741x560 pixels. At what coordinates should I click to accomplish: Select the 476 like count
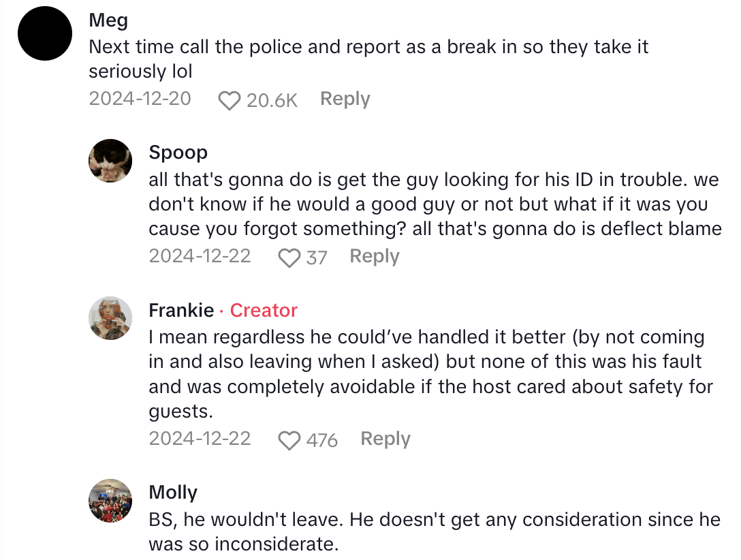[x=321, y=440]
